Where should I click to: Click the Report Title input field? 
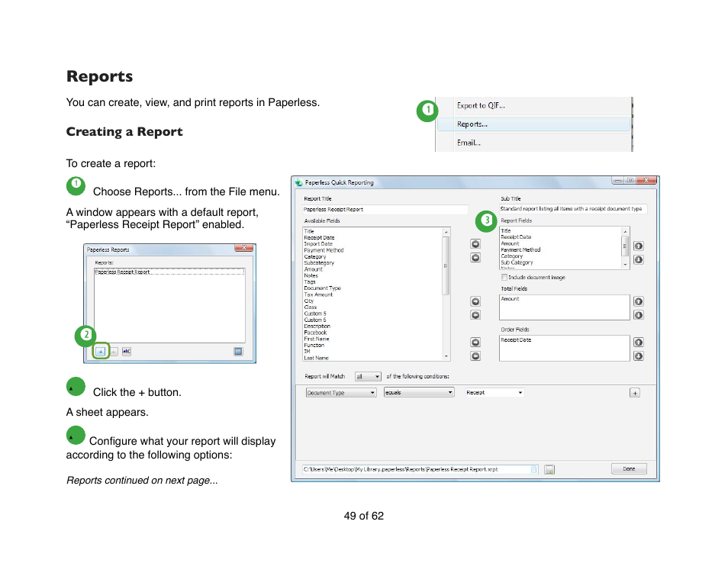pyautogui.click(x=385, y=210)
